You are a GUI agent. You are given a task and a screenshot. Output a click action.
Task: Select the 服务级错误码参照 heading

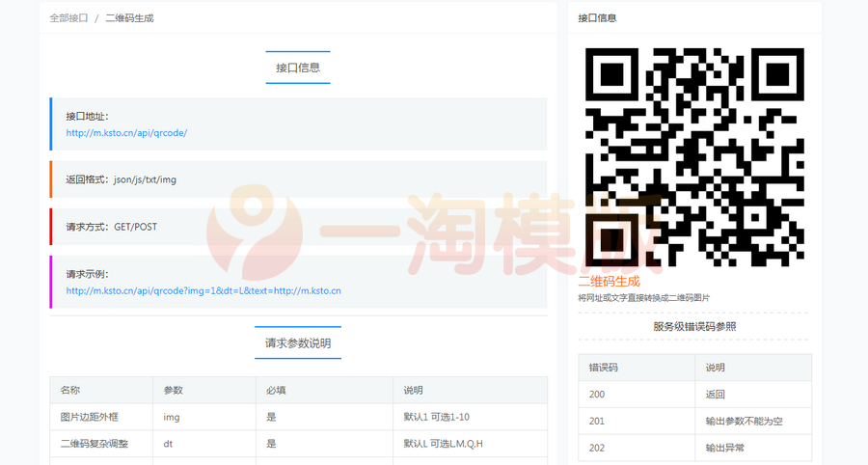[694, 327]
